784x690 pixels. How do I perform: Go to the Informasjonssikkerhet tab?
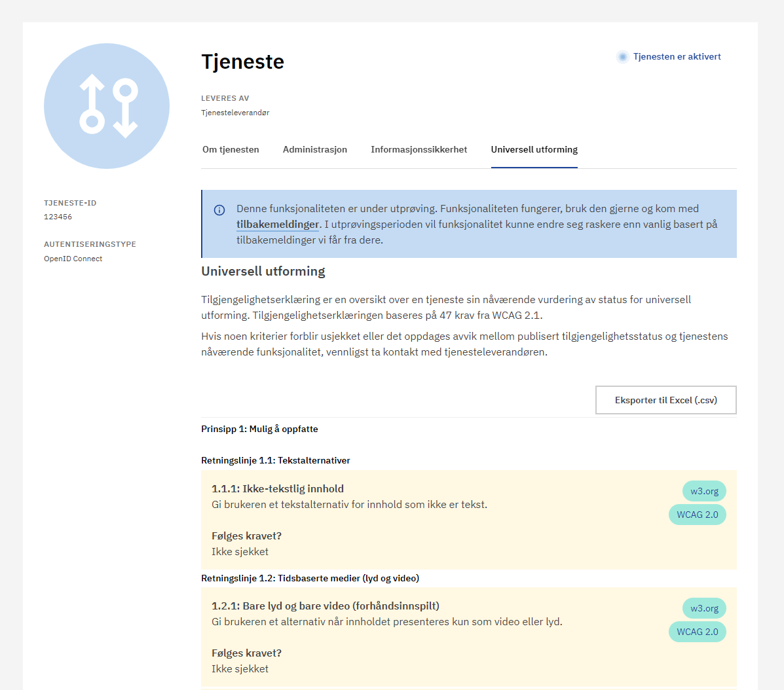419,150
